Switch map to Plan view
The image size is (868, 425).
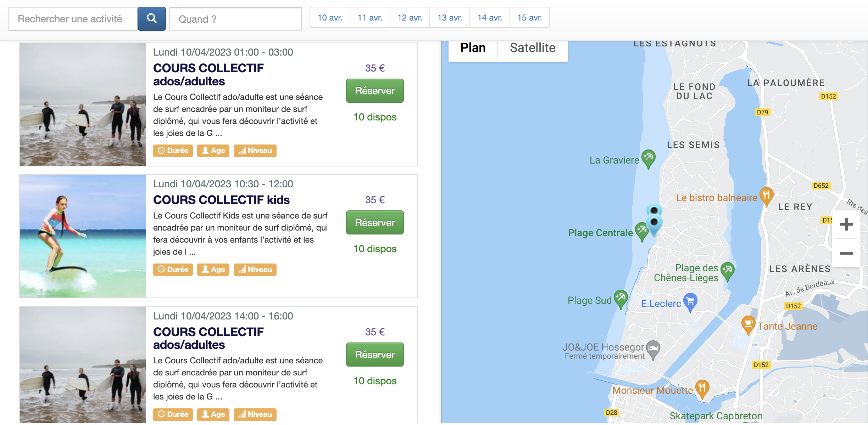(473, 48)
